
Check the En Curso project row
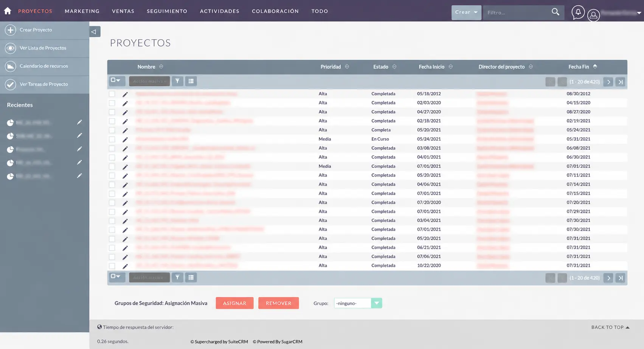coord(112,139)
